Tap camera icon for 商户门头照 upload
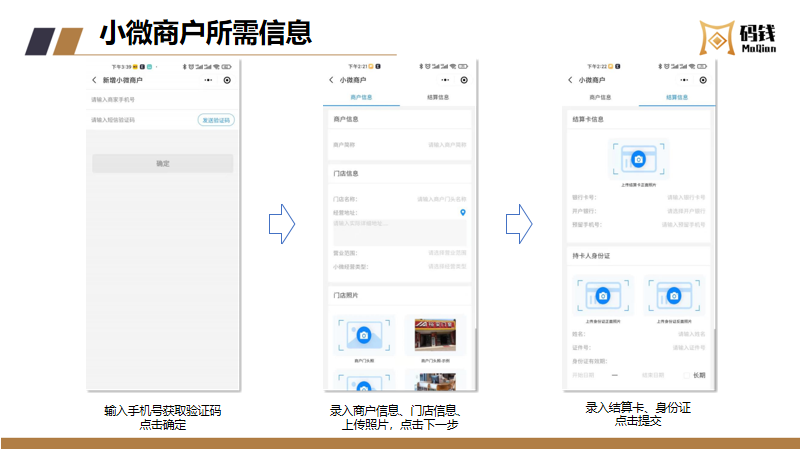Image resolution: width=800 pixels, height=450 pixels. [363, 335]
